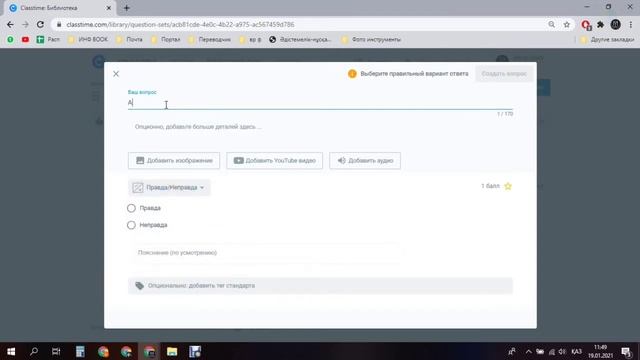
Task: Open a new browser tab
Action: tap(127, 8)
